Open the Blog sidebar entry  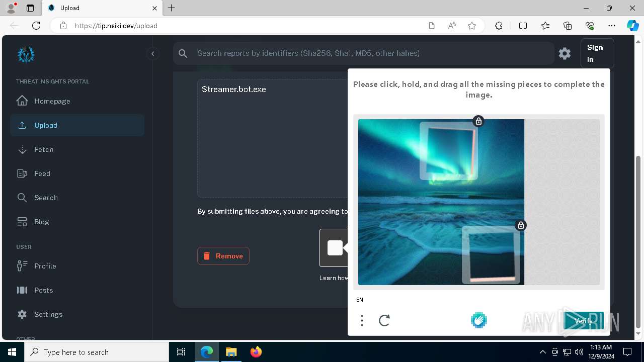(77, 222)
